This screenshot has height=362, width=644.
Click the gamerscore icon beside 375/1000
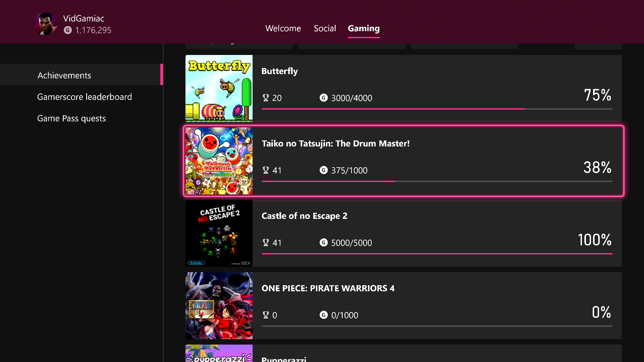pos(323,170)
